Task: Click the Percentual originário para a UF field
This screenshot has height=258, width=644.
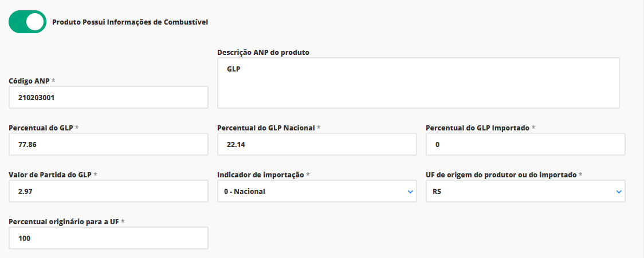Action: tap(108, 239)
